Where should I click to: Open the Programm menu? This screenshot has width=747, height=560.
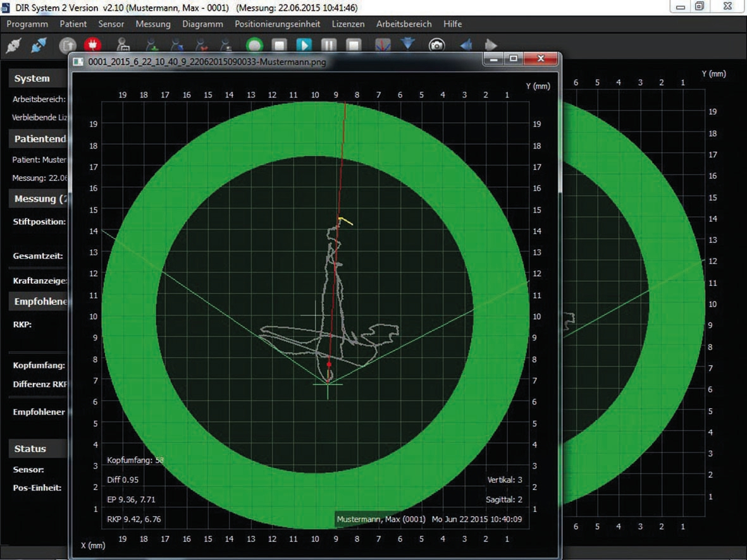(27, 24)
